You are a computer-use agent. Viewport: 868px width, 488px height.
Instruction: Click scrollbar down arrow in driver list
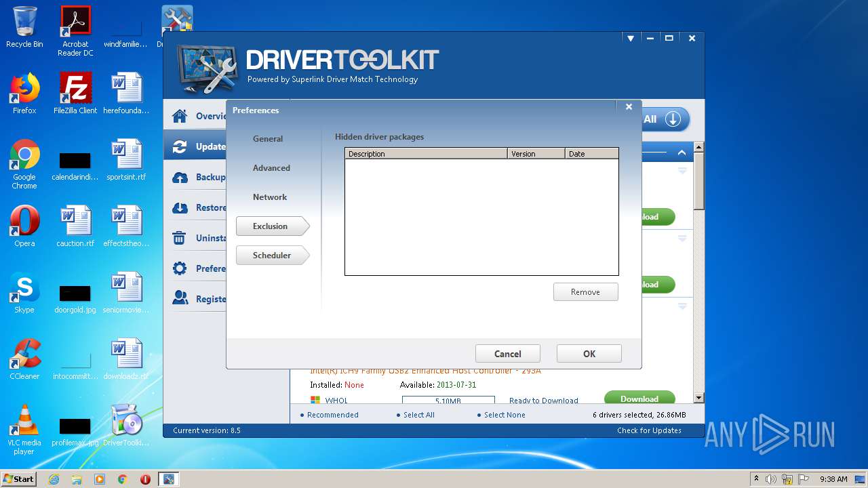pyautogui.click(x=698, y=398)
